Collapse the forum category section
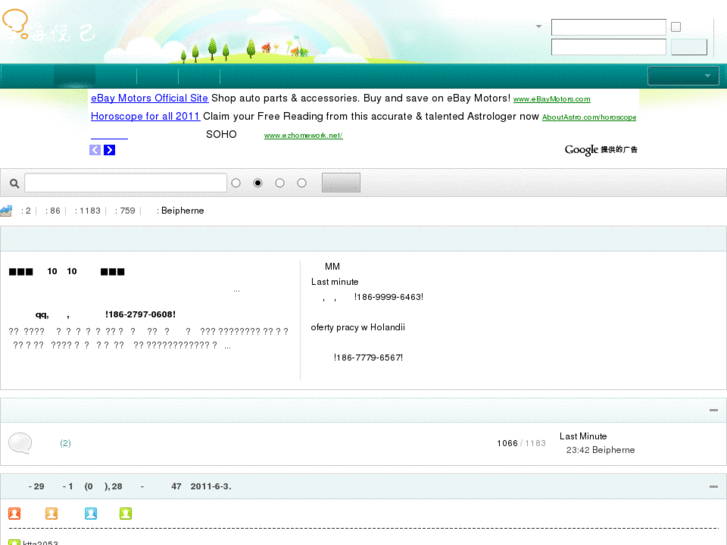Viewport: 727px width, 545px height. (x=714, y=410)
